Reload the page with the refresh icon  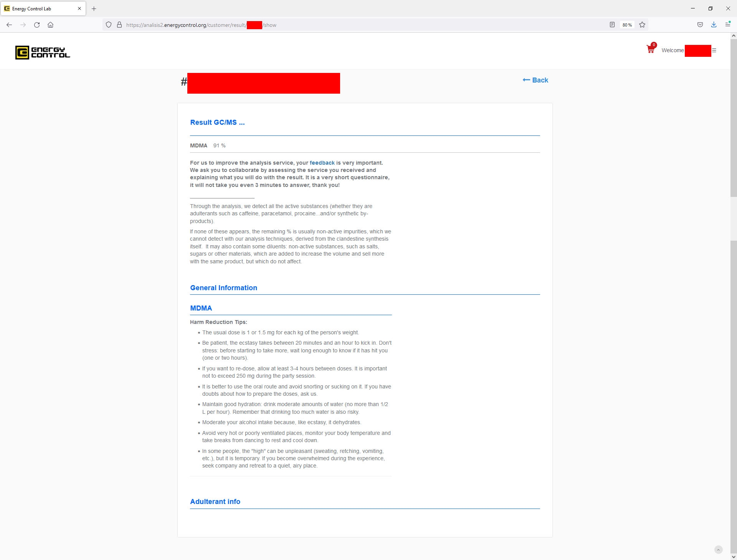[37, 25]
